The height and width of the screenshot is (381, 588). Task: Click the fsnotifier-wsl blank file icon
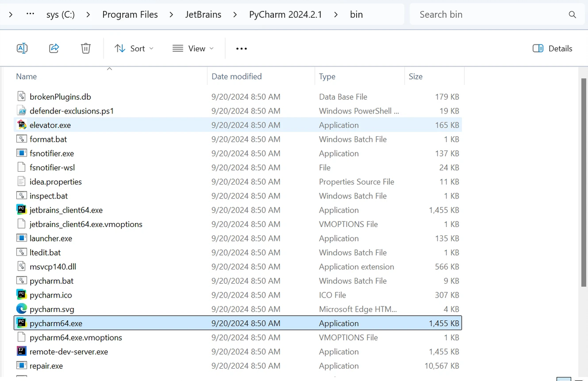click(21, 167)
